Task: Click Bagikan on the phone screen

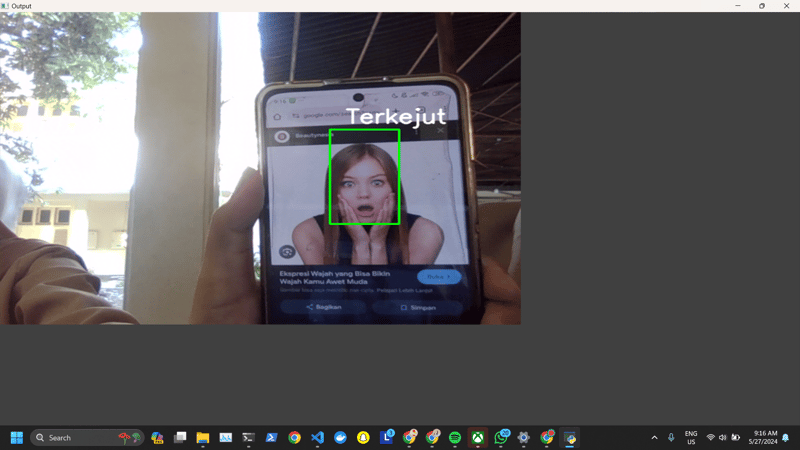Action: [x=323, y=307]
